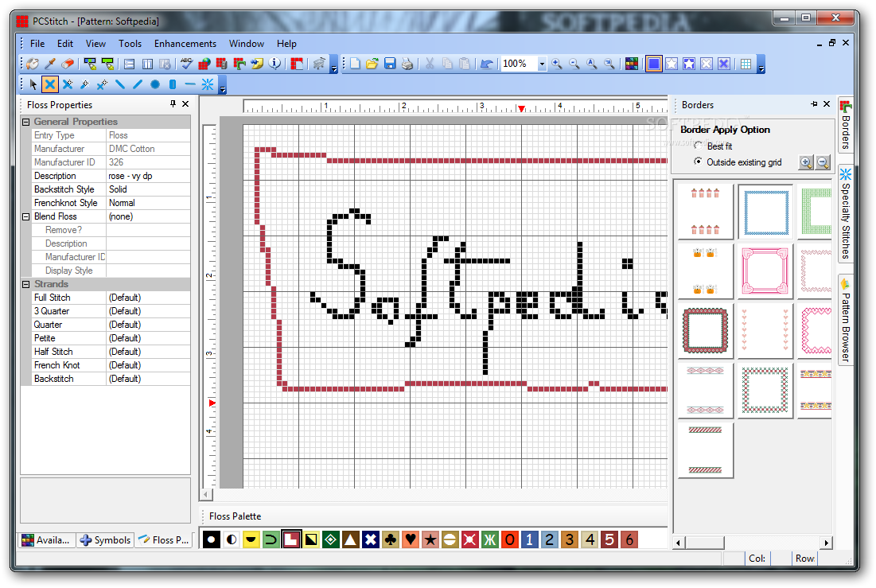Select the blue forward-slash half stitch tool
Image resolution: width=876 pixels, height=588 pixels.
pyautogui.click(x=138, y=84)
